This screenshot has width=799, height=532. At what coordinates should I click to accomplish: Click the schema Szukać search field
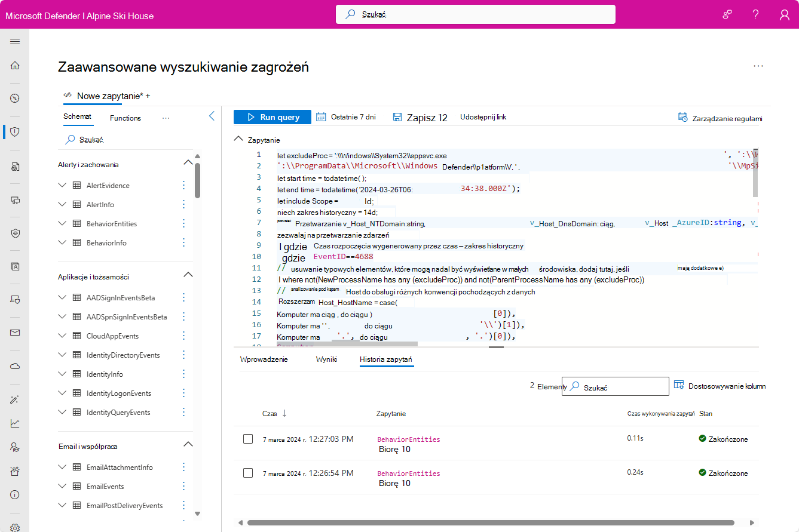click(x=125, y=139)
